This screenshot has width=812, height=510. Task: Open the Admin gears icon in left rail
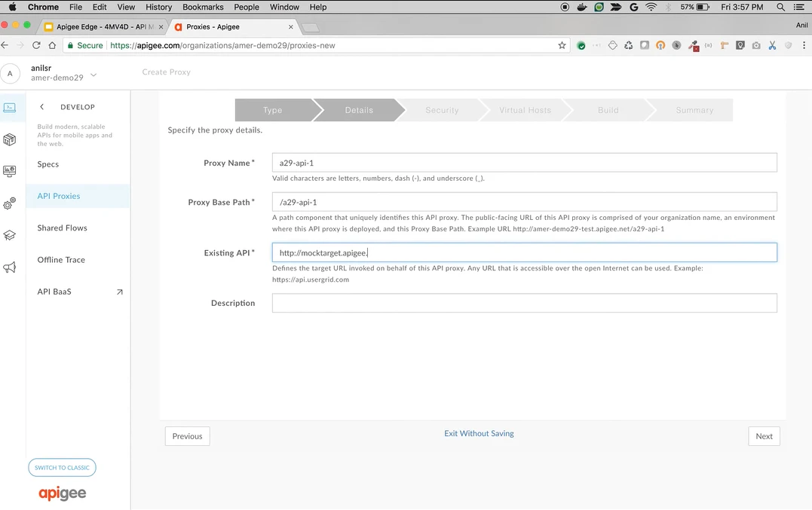[x=9, y=203]
